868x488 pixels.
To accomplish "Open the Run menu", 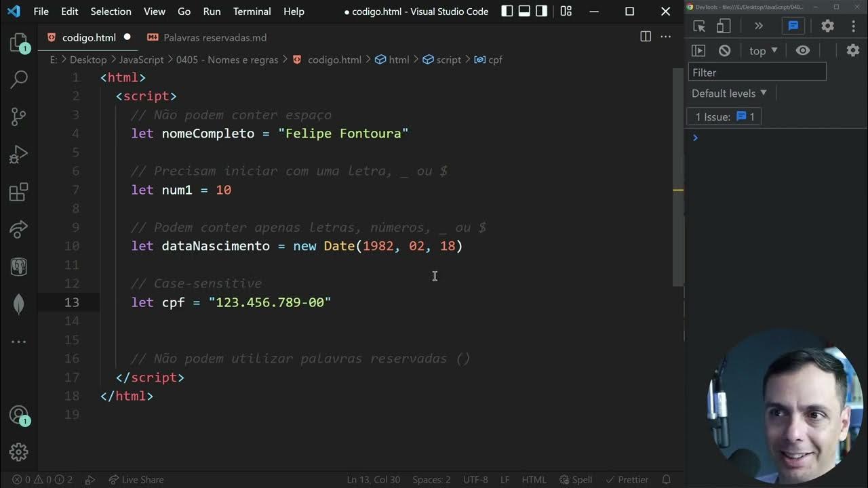I will click(212, 12).
